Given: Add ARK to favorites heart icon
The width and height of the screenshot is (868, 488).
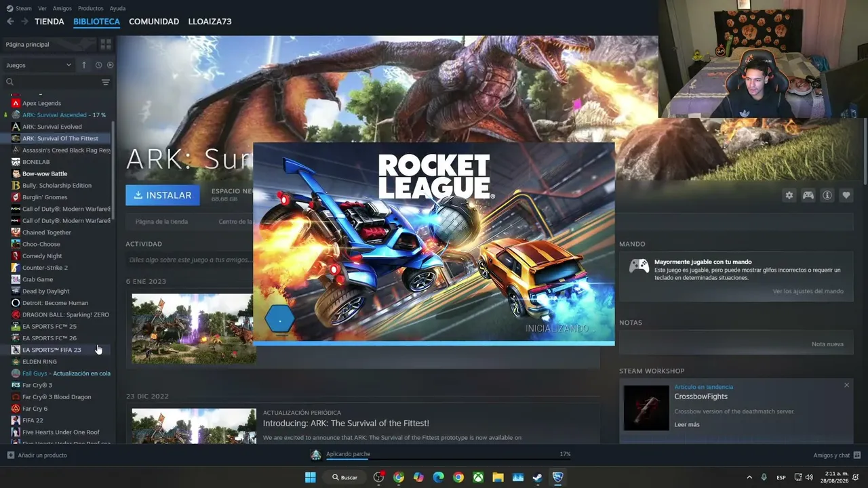Looking at the screenshot, I should (x=846, y=195).
